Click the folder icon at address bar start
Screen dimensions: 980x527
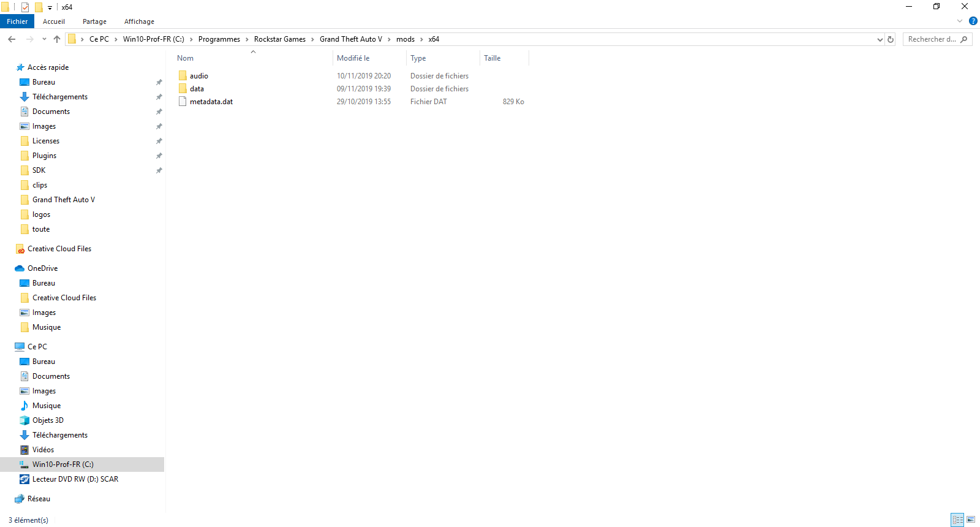(72, 39)
